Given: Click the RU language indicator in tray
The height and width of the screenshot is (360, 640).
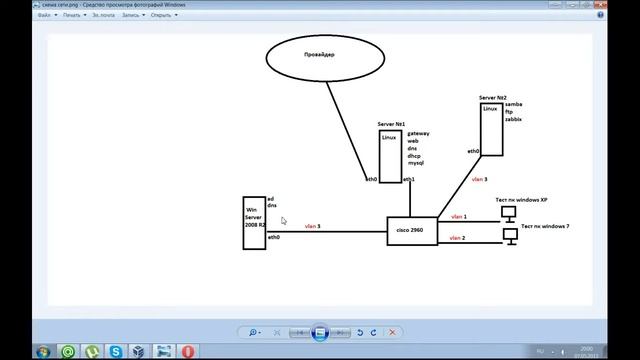Looking at the screenshot, I should pyautogui.click(x=540, y=351).
